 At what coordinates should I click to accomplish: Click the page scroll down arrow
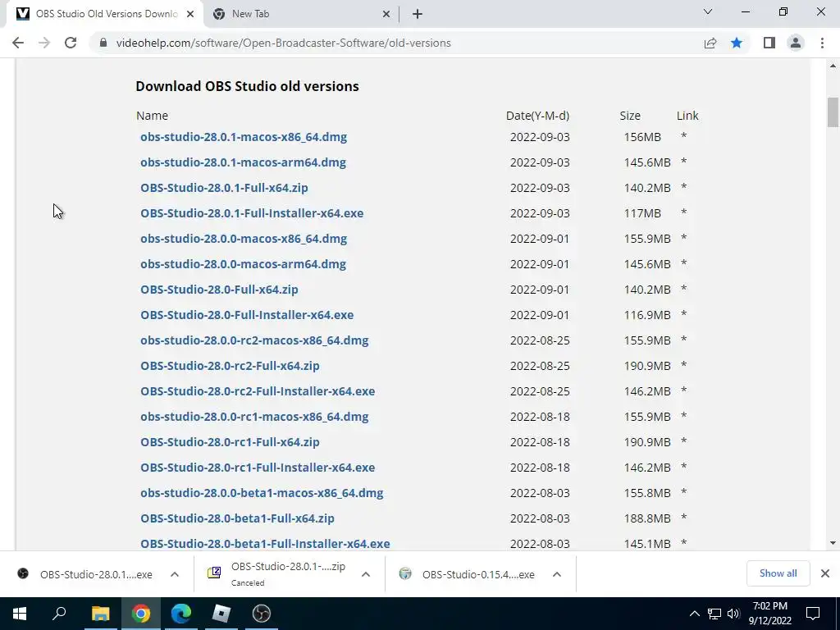pos(833,543)
